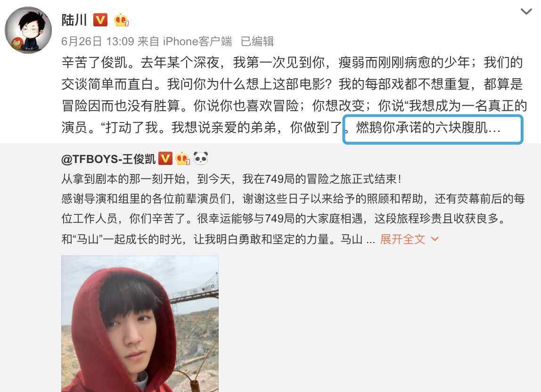Image resolution: width=541 pixels, height=392 pixels.
Task: Open the @TFBOYS-王俊凯 profile link
Action: [108, 159]
